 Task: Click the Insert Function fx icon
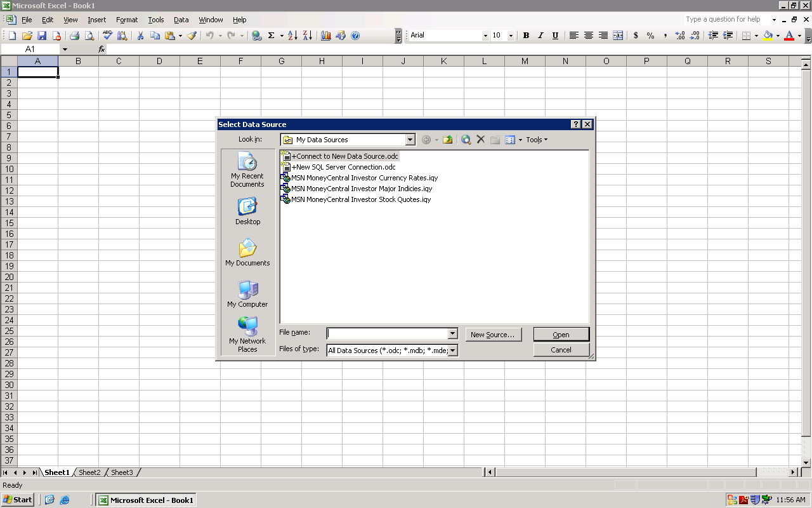(101, 49)
